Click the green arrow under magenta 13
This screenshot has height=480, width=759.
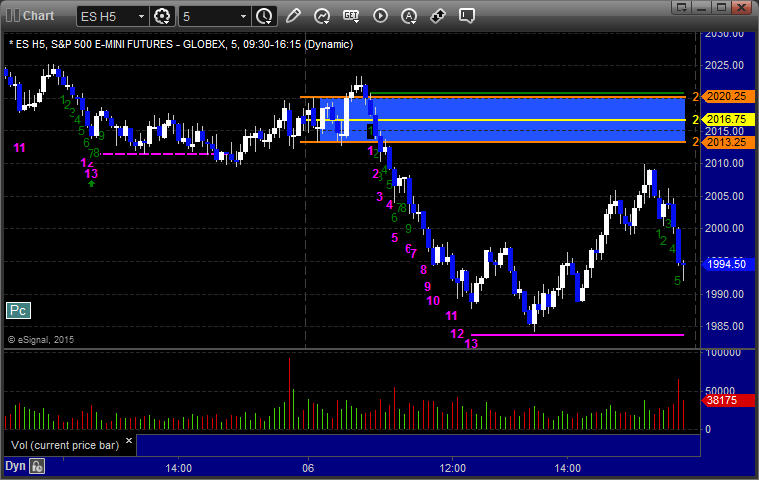tap(91, 183)
